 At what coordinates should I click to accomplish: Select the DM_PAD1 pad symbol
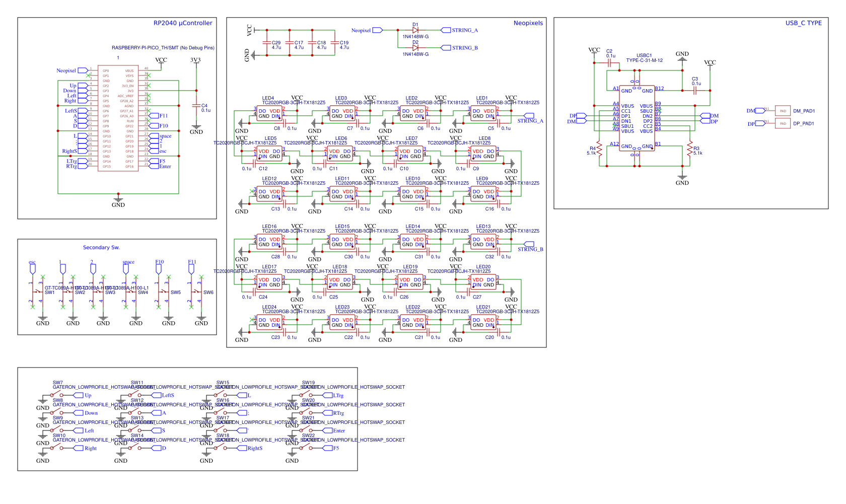point(783,111)
